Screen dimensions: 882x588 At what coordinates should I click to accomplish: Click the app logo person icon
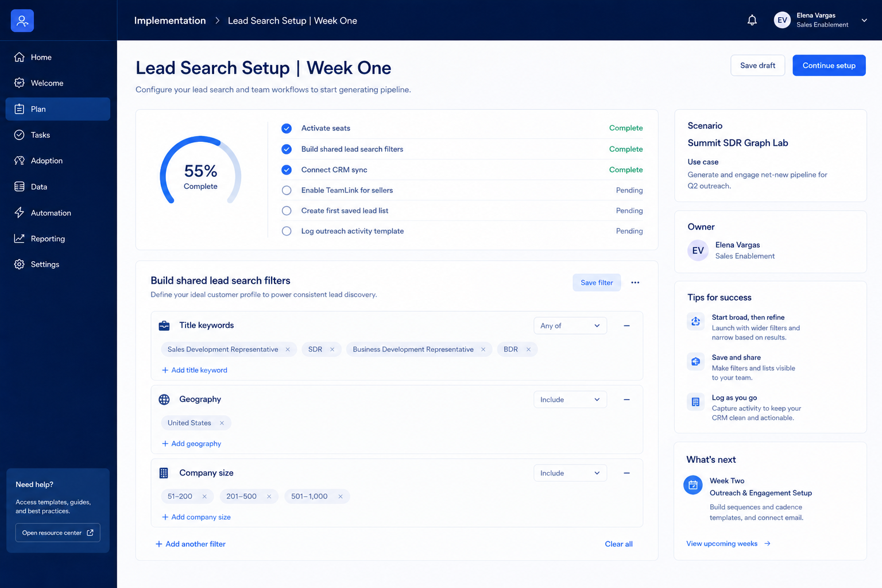pos(22,21)
